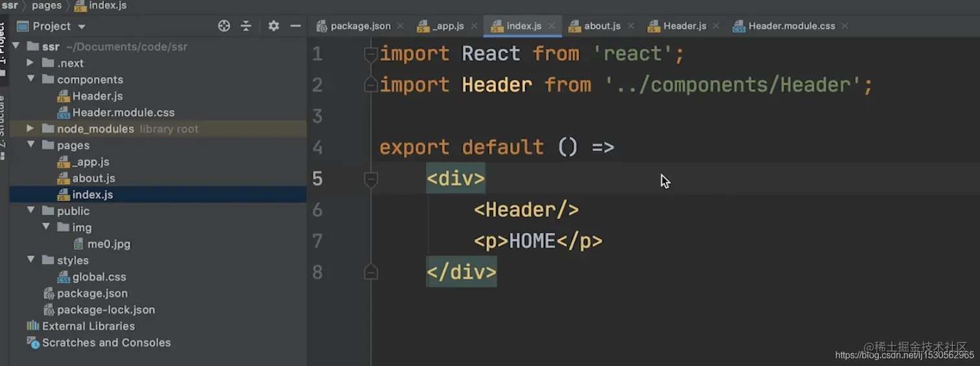
Task: Expand the .next folder
Action: click(30, 63)
